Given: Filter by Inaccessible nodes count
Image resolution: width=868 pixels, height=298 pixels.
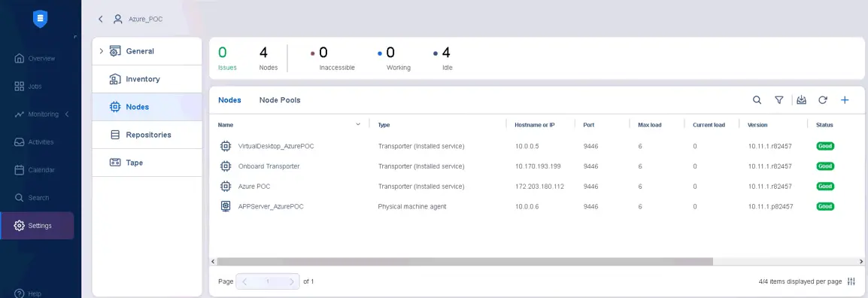Looking at the screenshot, I should 332,58.
